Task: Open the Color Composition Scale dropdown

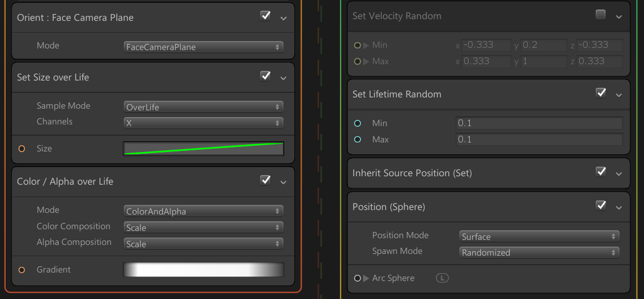Action: coord(204,227)
